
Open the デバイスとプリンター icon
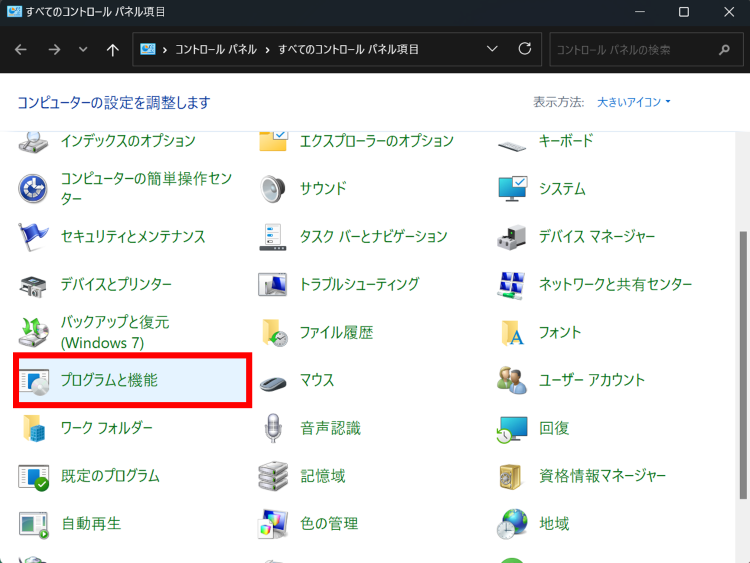(x=33, y=286)
